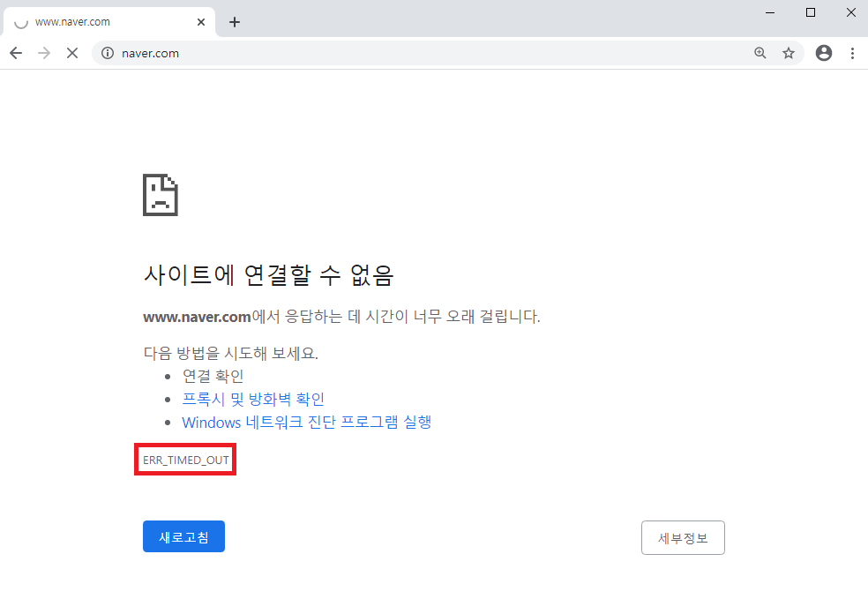
Task: Minimize the browser window
Action: 770,12
